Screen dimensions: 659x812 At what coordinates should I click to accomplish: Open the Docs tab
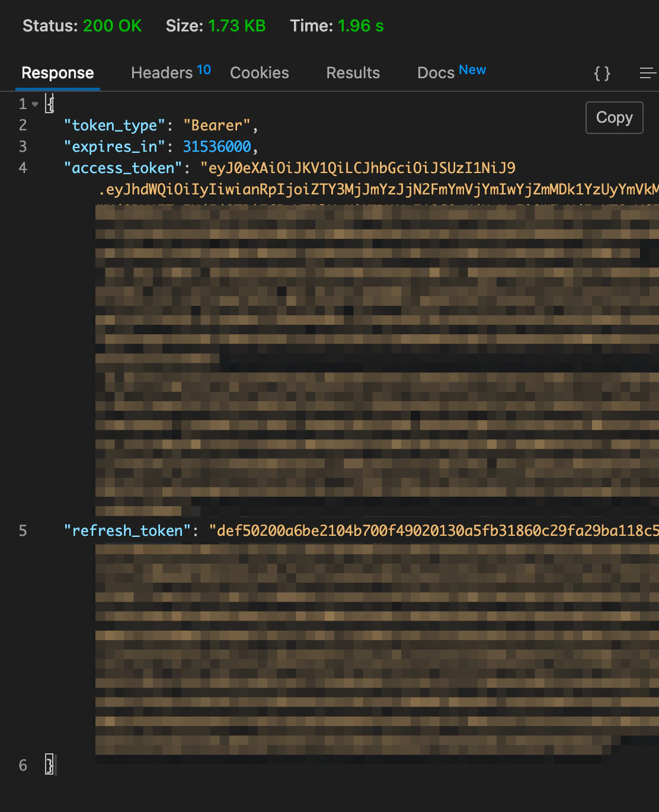click(452, 72)
